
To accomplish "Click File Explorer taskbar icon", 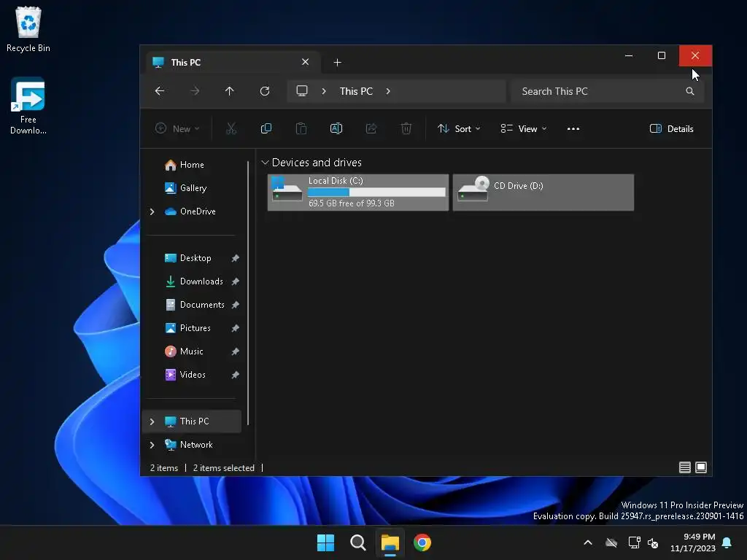I will (x=390, y=542).
